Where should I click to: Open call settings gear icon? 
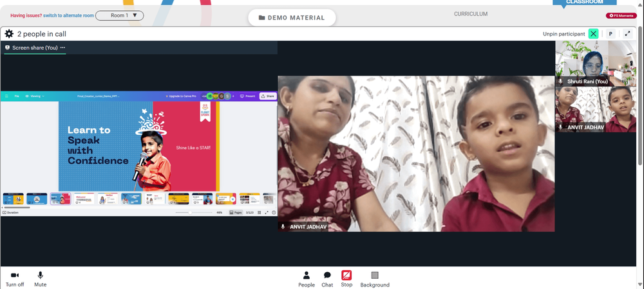(x=9, y=34)
